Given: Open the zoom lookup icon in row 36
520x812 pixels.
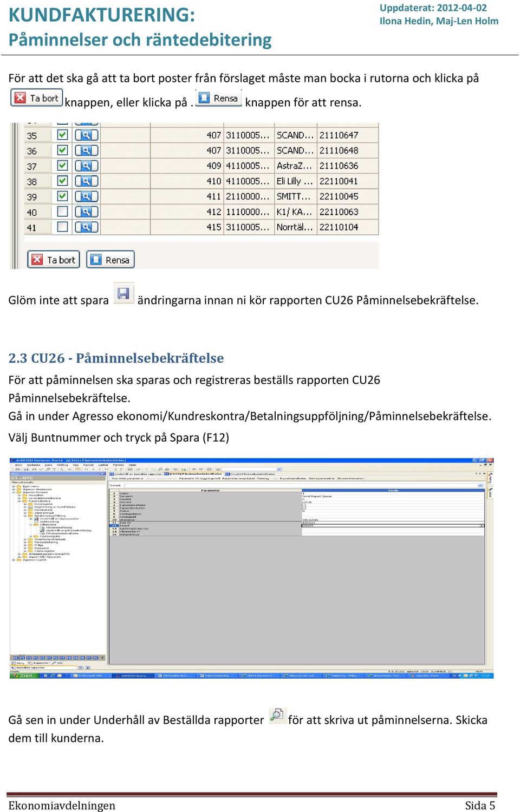Looking at the screenshot, I should click(86, 150).
